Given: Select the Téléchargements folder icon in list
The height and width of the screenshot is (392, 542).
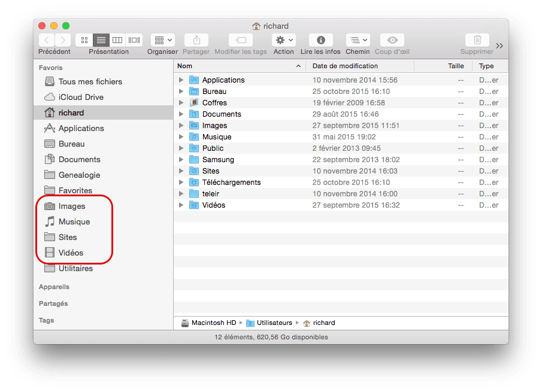Looking at the screenshot, I should coord(194,183).
